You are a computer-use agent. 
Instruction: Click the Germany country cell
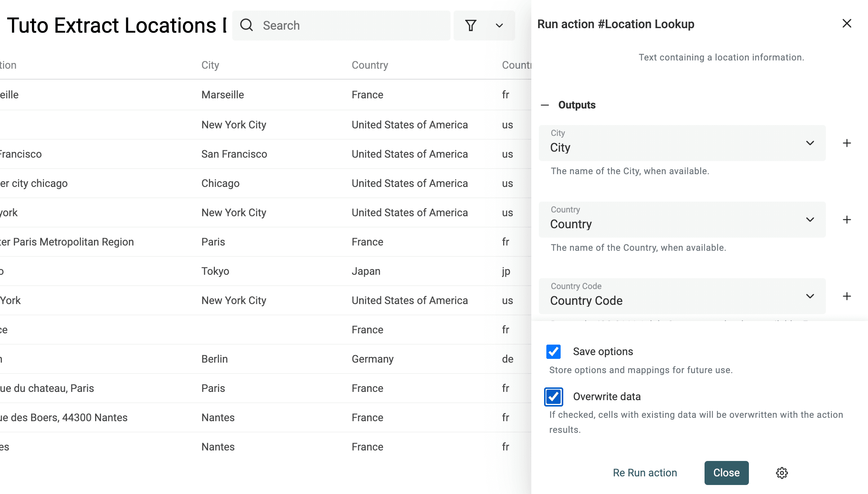point(372,359)
